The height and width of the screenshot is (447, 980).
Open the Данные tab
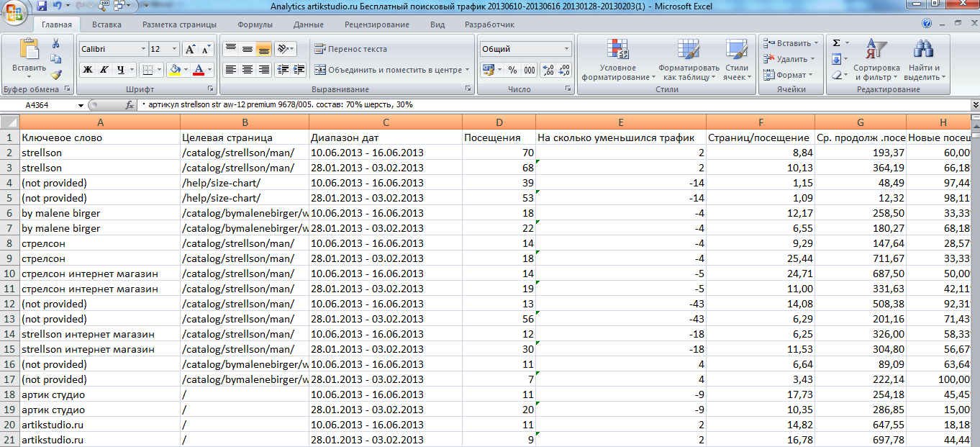(308, 24)
